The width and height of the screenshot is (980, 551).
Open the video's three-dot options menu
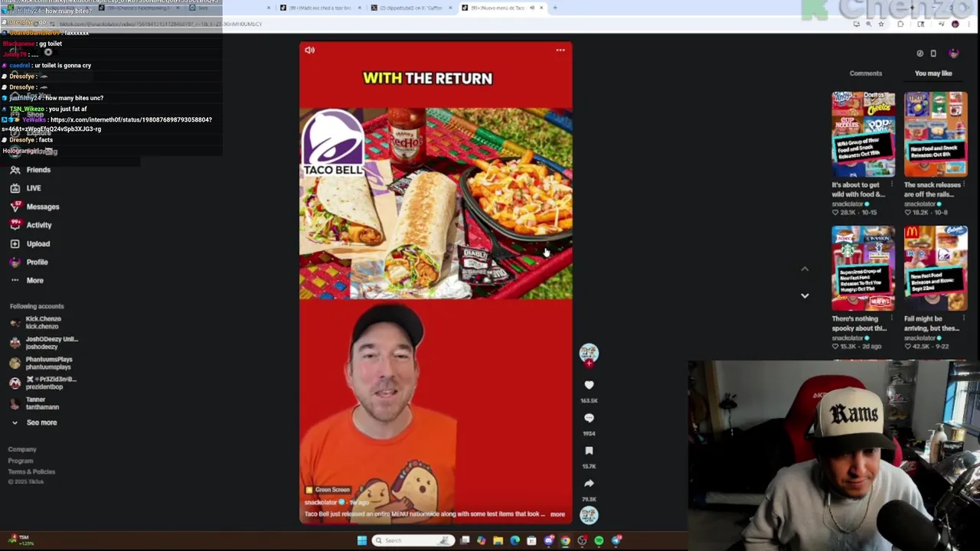pos(560,51)
